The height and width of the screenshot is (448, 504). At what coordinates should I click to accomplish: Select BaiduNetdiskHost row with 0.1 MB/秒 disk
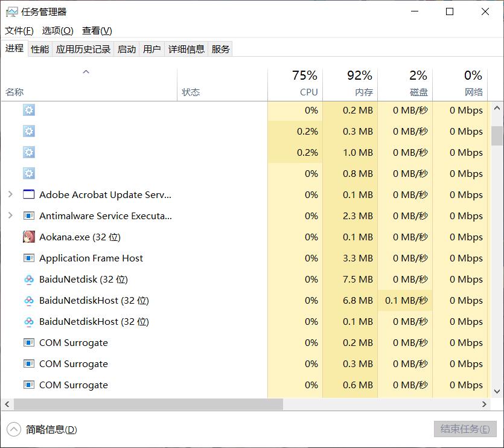click(x=244, y=301)
